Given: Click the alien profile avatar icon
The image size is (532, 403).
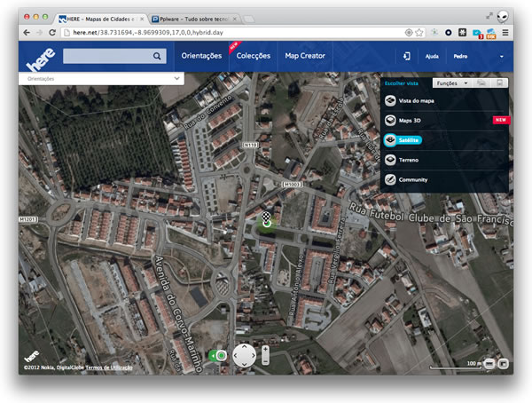Looking at the screenshot, I should pyautogui.click(x=503, y=16).
